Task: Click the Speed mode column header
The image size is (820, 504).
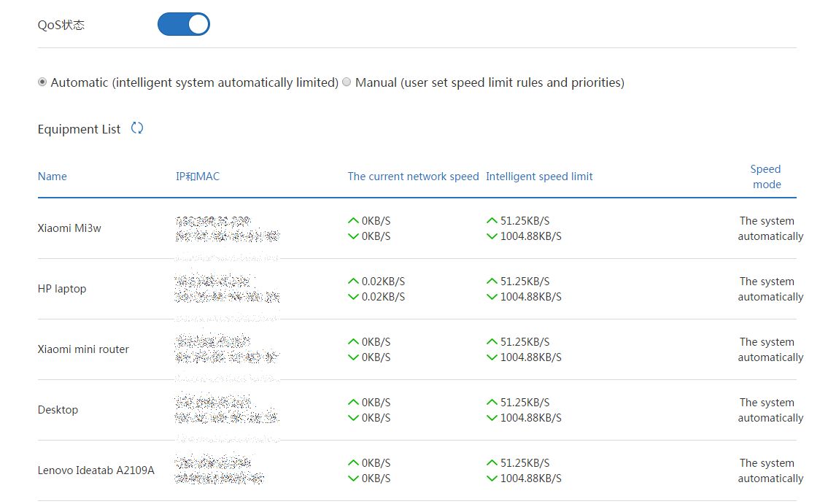Action: point(766,177)
